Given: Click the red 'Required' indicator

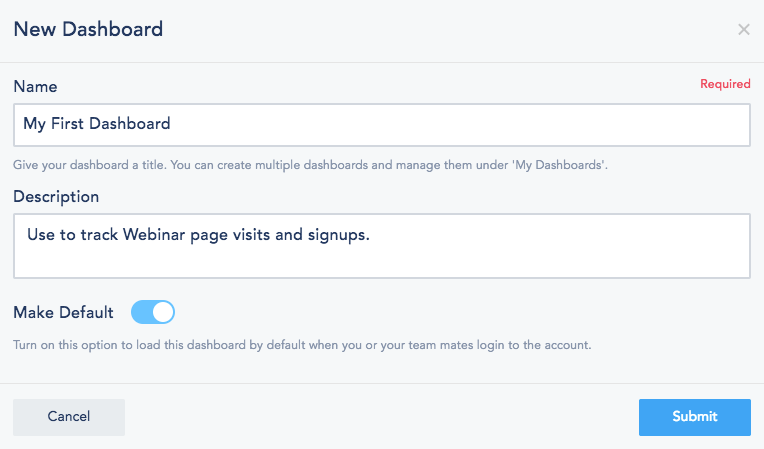Looking at the screenshot, I should [725, 85].
